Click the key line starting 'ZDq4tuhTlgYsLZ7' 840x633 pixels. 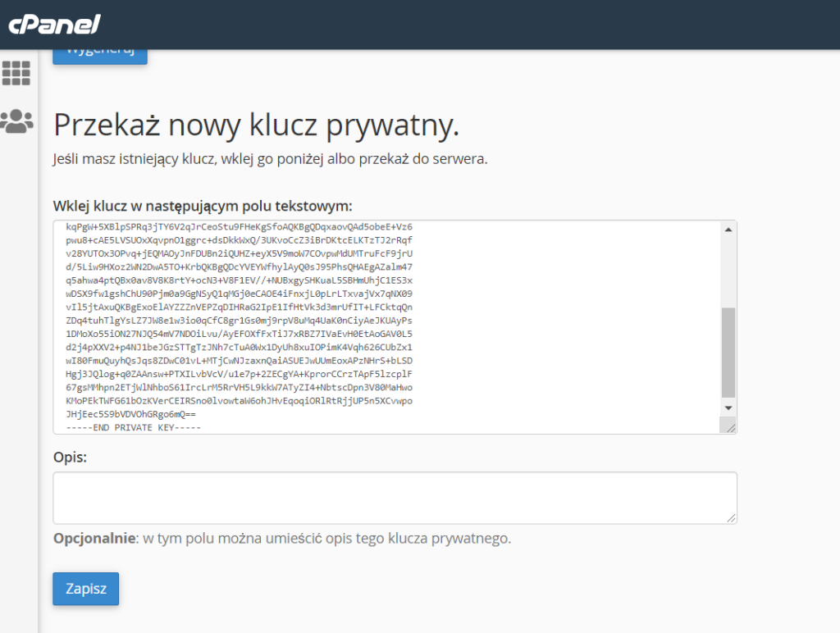[239, 321]
